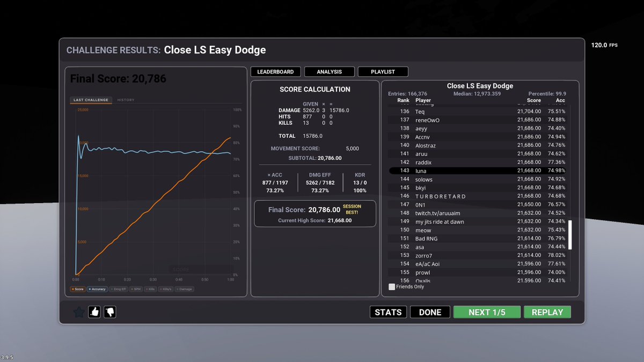The width and height of the screenshot is (644, 362).
Task: Check the Friends Only checkbox
Action: tap(392, 287)
